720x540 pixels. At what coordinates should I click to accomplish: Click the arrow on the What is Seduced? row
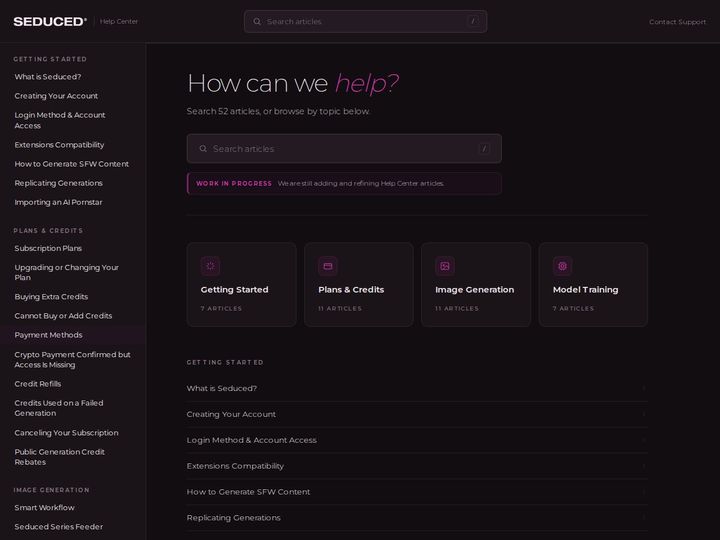coord(644,388)
